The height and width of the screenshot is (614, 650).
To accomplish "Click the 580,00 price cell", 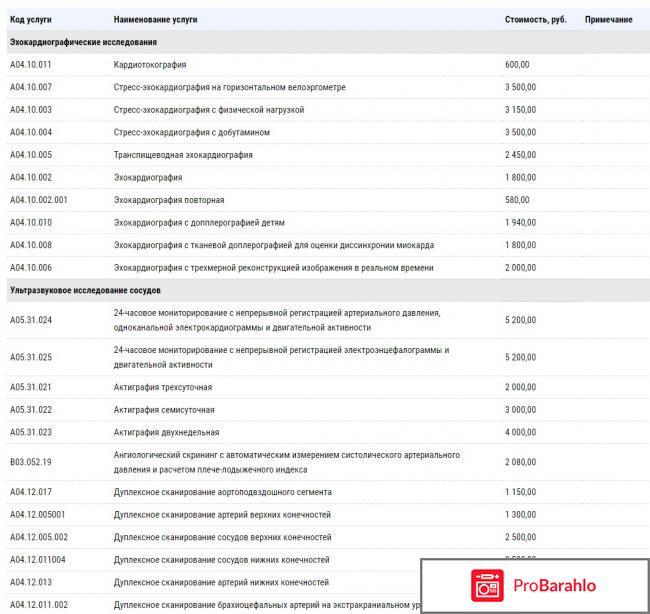I will click(x=518, y=200).
